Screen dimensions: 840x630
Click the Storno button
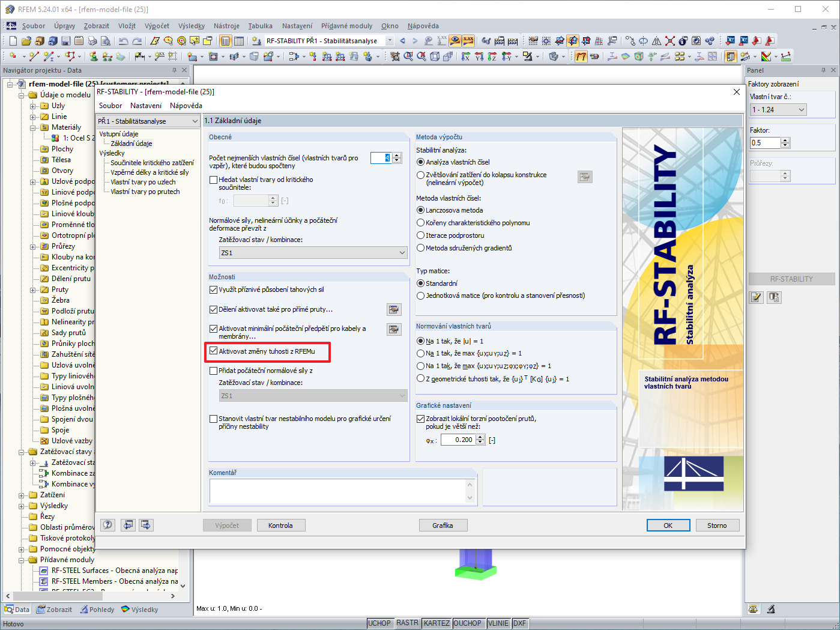pos(718,526)
